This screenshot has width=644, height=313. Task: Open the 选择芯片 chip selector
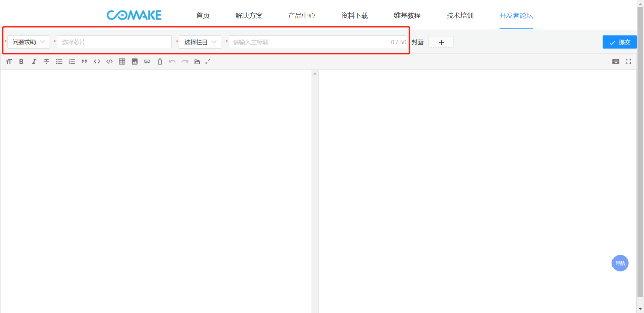tap(114, 42)
